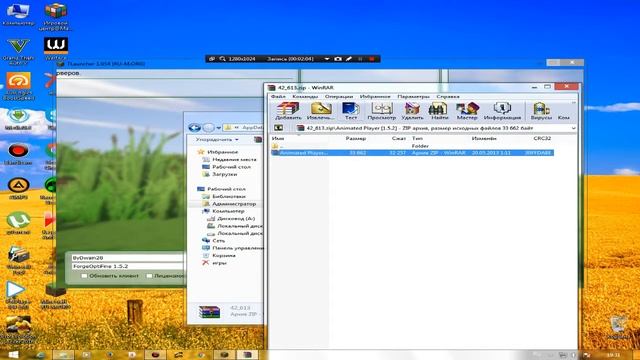This screenshot has width=640, height=360.
Task: Tick the Обновить клиент checkbox in launcher
Action: [x=84, y=276]
